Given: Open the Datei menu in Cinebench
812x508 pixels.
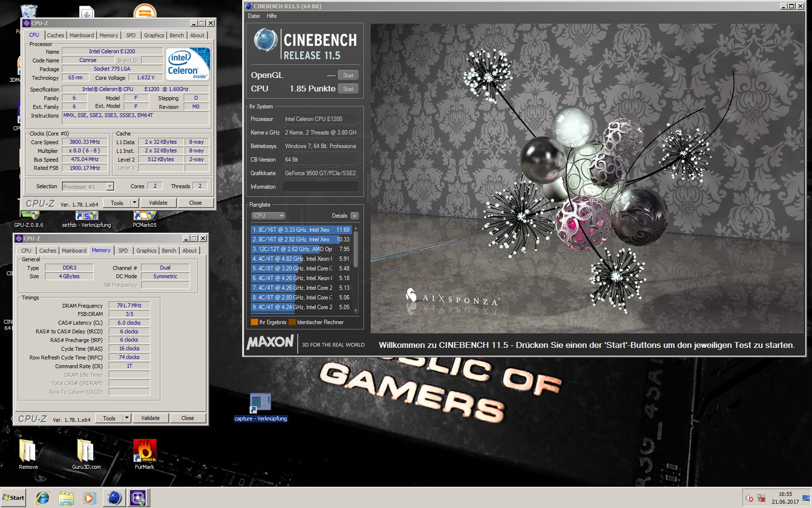Looking at the screenshot, I should coord(254,16).
